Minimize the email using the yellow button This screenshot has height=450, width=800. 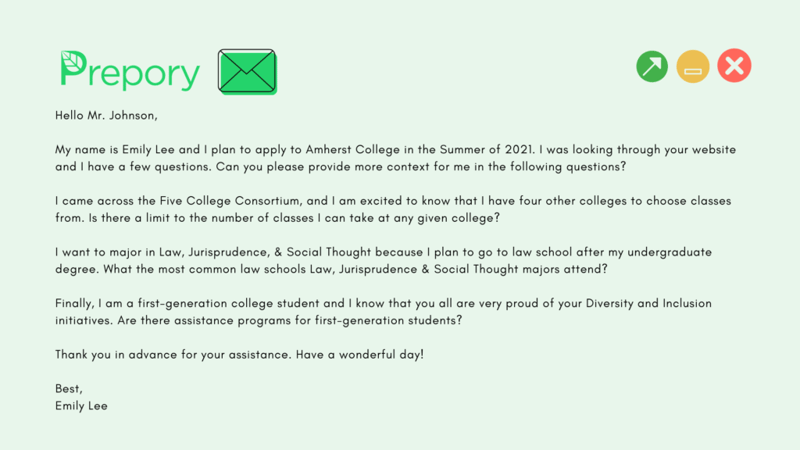(x=693, y=67)
